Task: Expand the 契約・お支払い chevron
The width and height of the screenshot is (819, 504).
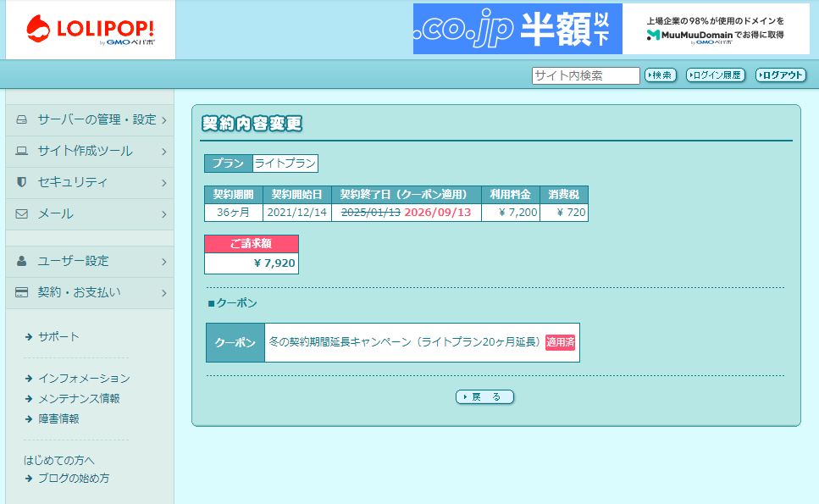Action: [x=163, y=293]
